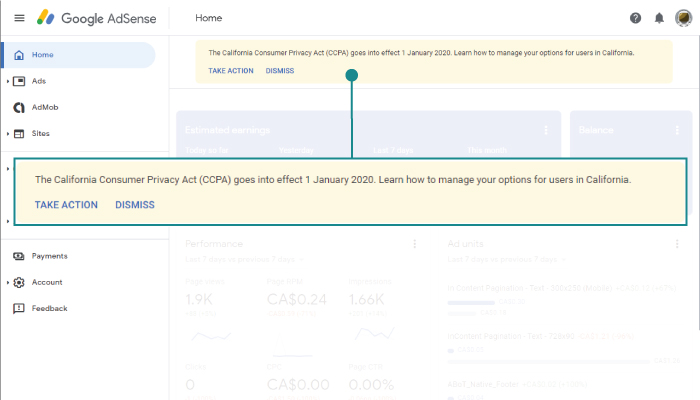Viewport: 700px width, 400px height.
Task: Click the Google AdSense logo
Action: [96, 18]
